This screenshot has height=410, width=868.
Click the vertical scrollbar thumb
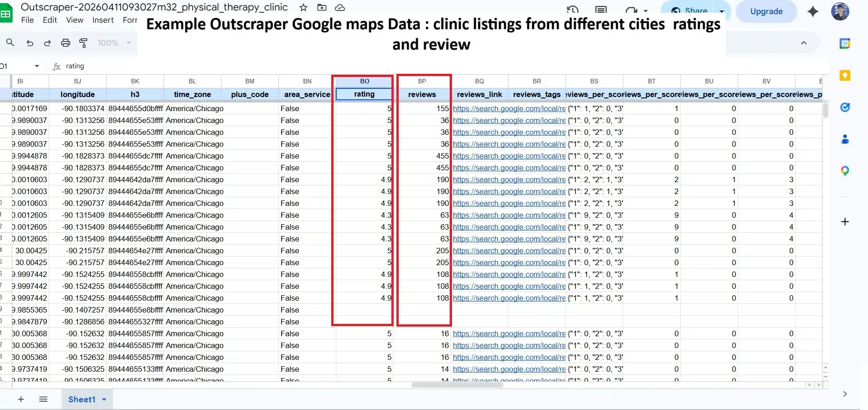pos(825,110)
